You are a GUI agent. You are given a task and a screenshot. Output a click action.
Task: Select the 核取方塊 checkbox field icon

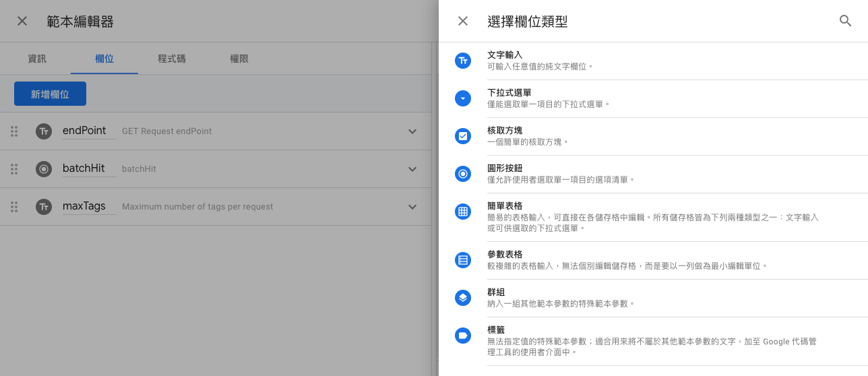pyautogui.click(x=463, y=136)
